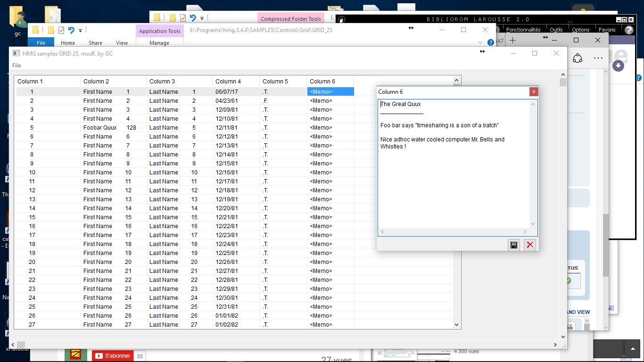Click HMG window bottom scroll left arrow

[12, 345]
